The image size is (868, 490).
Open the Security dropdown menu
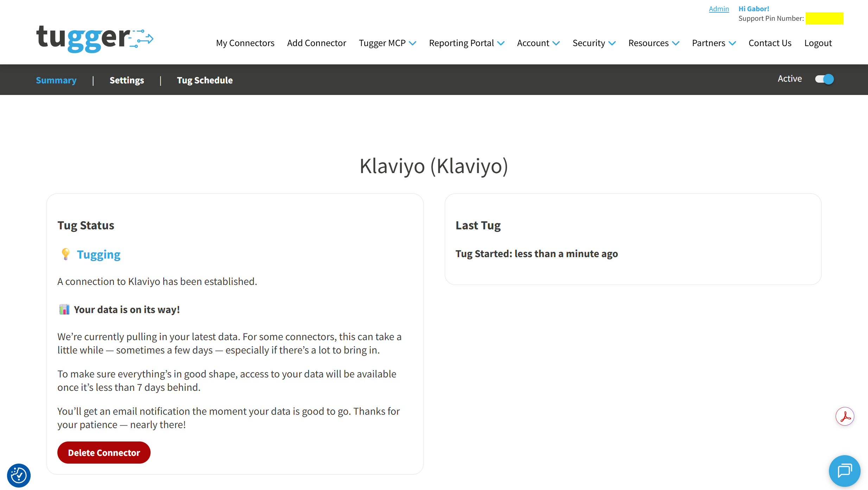594,43
